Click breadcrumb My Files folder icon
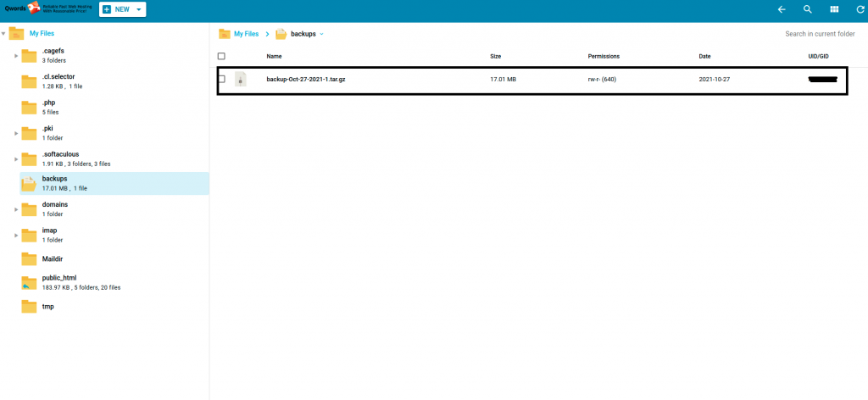The height and width of the screenshot is (400, 868). (x=224, y=34)
